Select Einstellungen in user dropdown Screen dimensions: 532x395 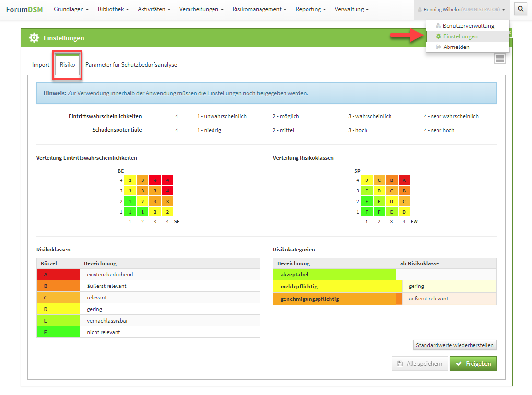tap(460, 36)
